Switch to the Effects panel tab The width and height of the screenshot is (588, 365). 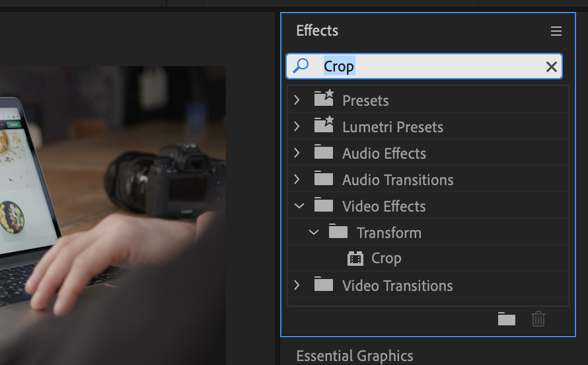click(x=317, y=30)
